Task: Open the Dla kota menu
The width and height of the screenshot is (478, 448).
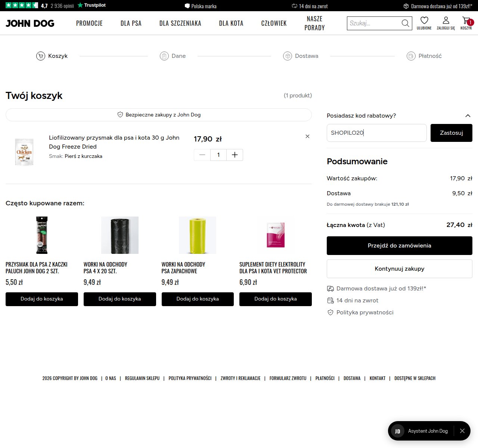Action: 231,23
